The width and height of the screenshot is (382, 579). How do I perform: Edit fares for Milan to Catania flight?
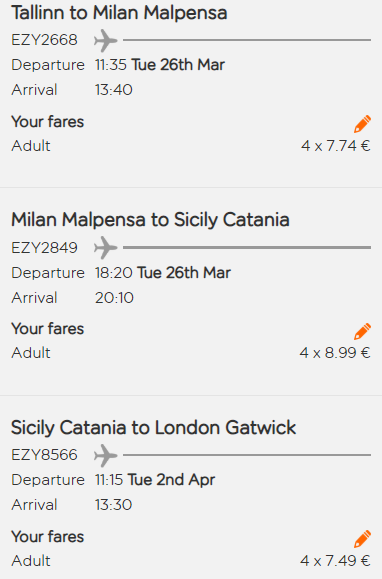tap(362, 331)
